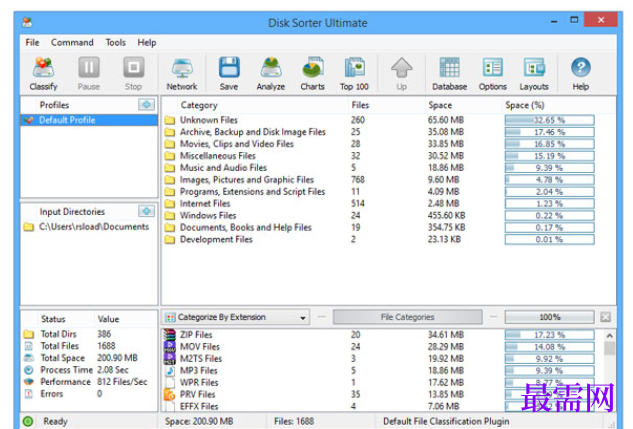Open the Charts pie icon

click(x=312, y=73)
